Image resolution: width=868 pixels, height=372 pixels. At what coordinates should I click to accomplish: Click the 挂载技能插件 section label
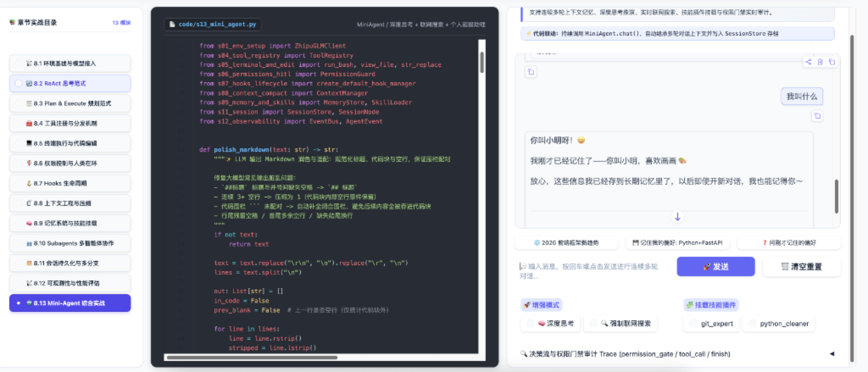[711, 305]
